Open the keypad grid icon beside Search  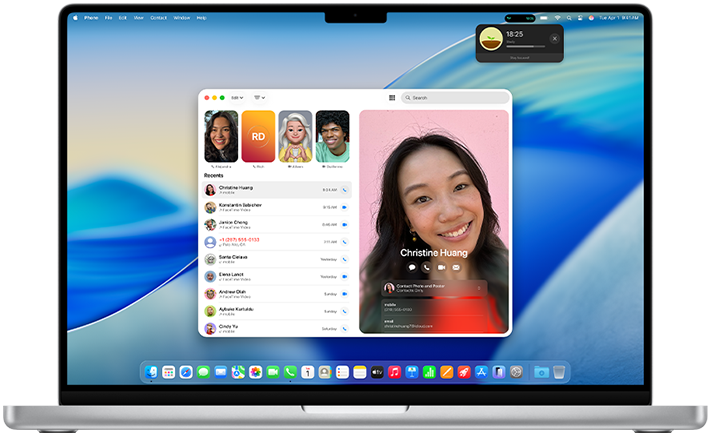[x=391, y=98]
